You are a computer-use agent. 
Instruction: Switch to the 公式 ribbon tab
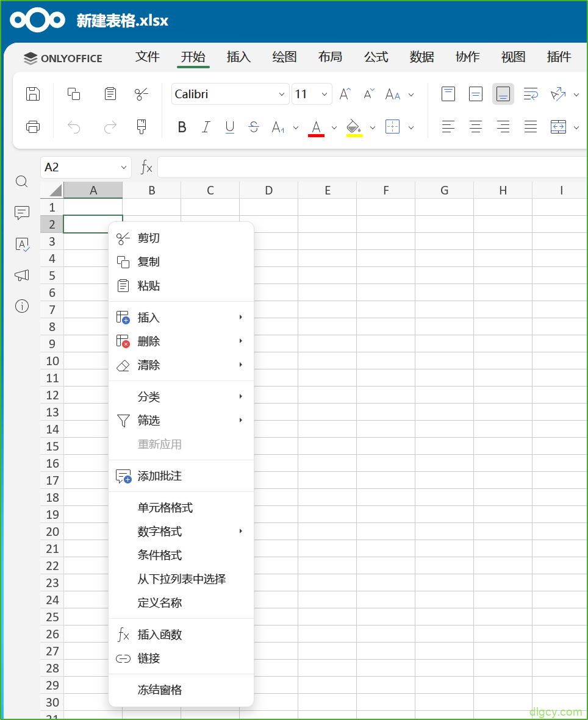tap(376, 57)
